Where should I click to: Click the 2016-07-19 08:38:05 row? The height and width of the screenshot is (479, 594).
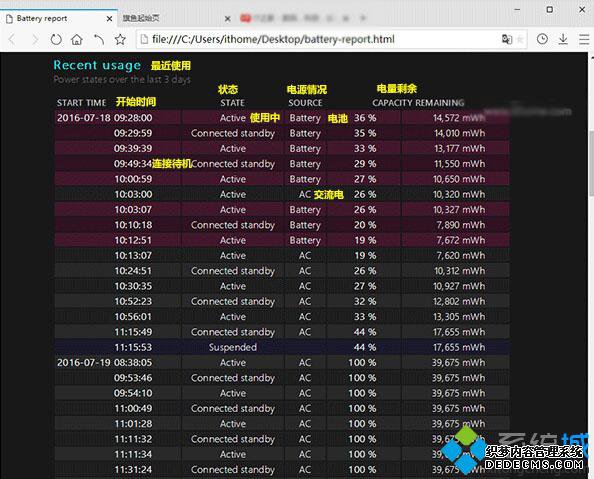click(282, 362)
